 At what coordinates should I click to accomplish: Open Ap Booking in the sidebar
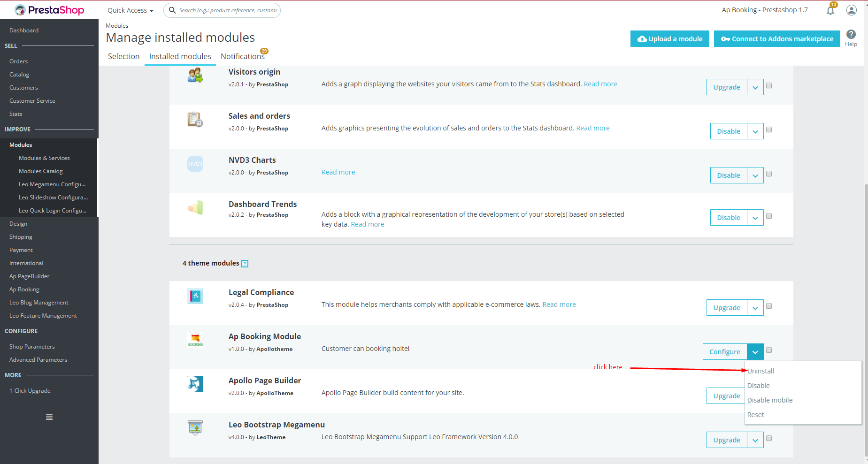(x=24, y=289)
